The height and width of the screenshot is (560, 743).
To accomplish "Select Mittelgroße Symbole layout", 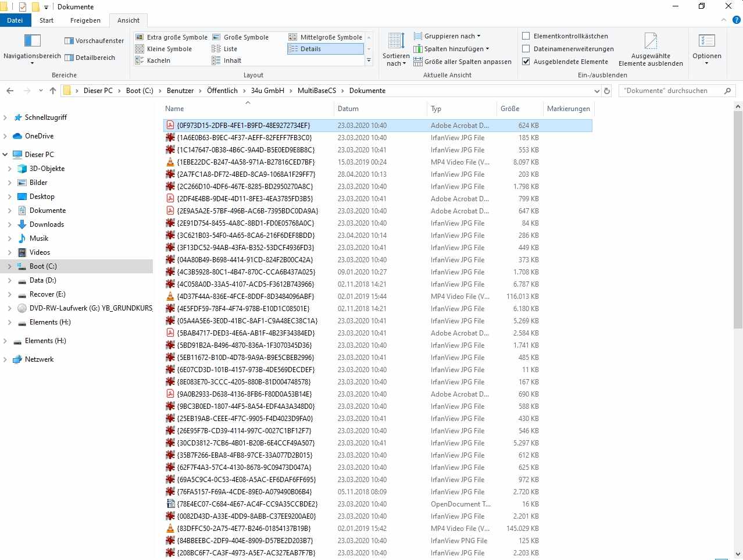I will (x=326, y=37).
